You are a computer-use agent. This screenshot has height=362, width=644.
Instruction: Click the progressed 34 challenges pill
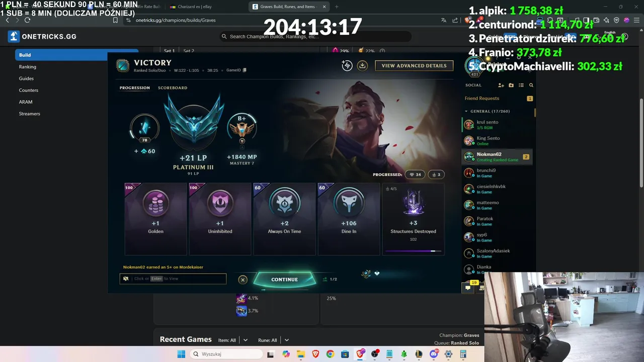pos(415,174)
